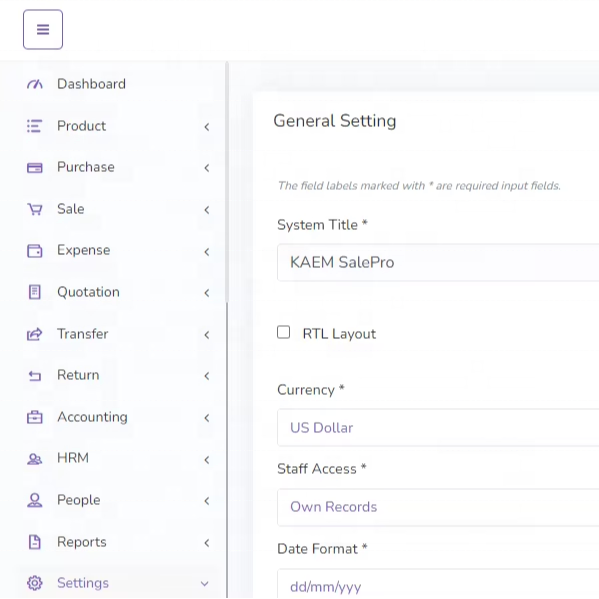Click the System Title input field
The height and width of the screenshot is (599, 599).
(x=438, y=262)
